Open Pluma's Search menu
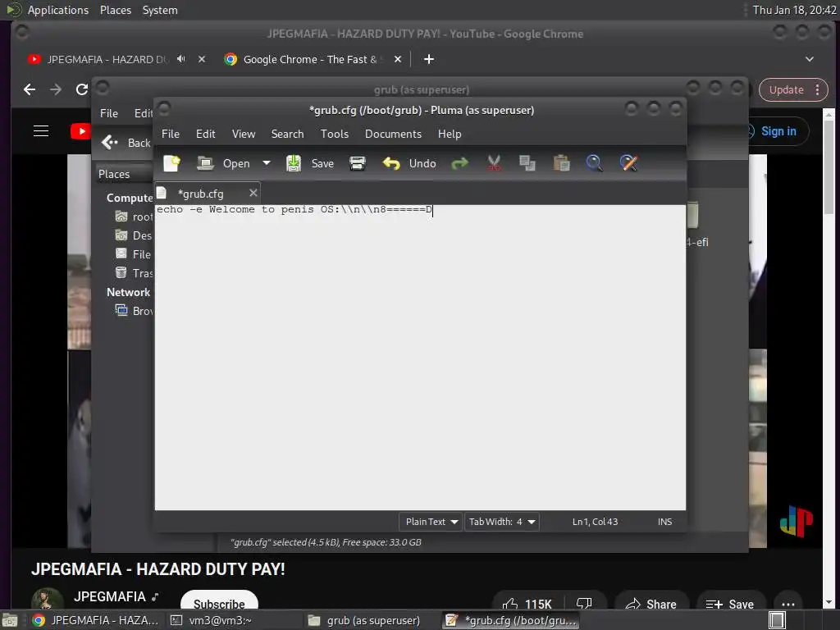The image size is (840, 630). tap(287, 134)
